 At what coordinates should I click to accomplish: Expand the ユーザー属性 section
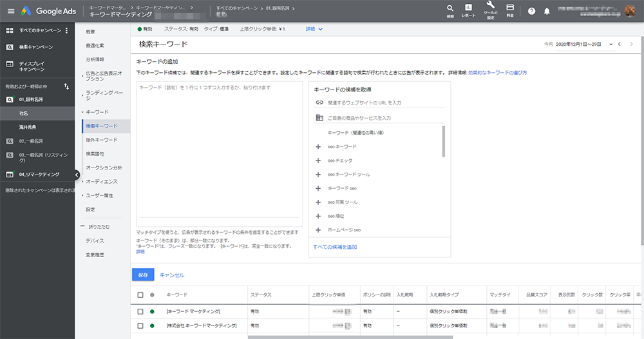pos(97,195)
